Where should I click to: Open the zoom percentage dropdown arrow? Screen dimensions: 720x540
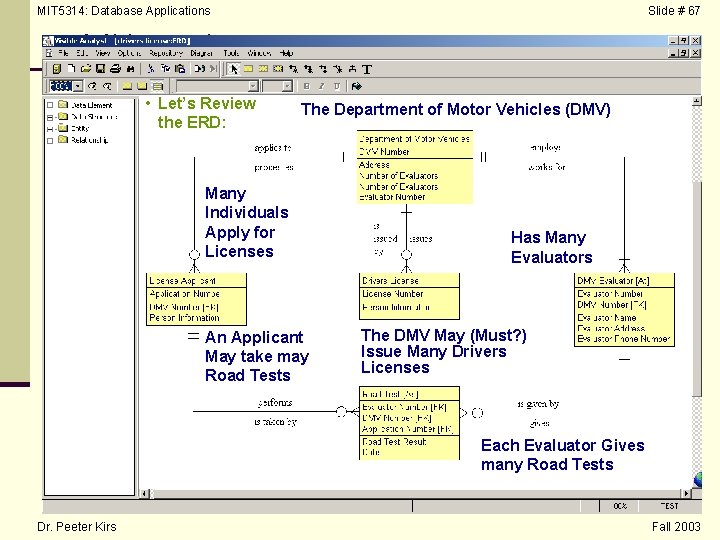[78, 86]
